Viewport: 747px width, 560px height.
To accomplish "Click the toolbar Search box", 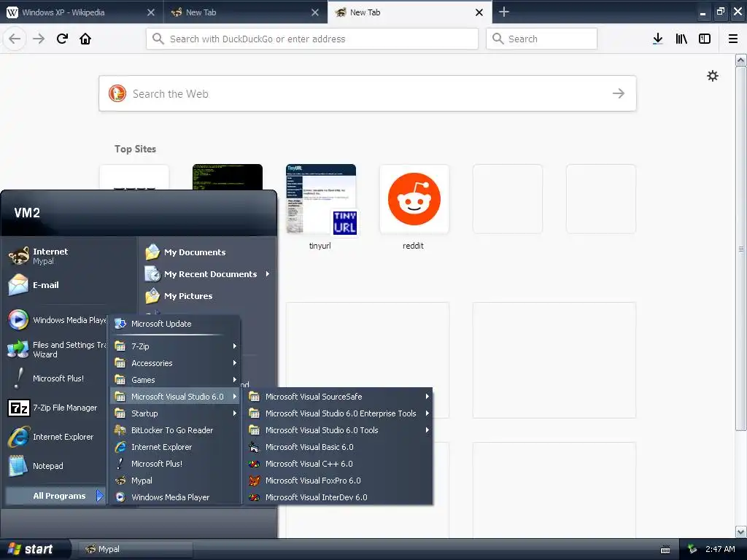I will coord(541,39).
